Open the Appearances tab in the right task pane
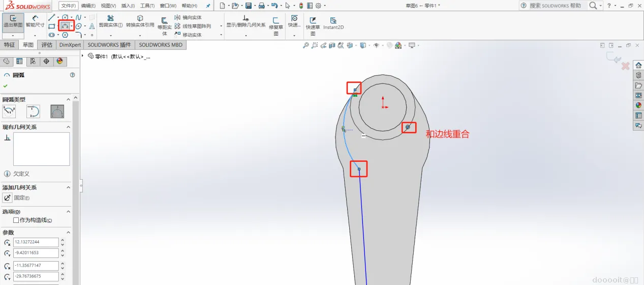Screen dimensions: 644x285 coord(638,105)
